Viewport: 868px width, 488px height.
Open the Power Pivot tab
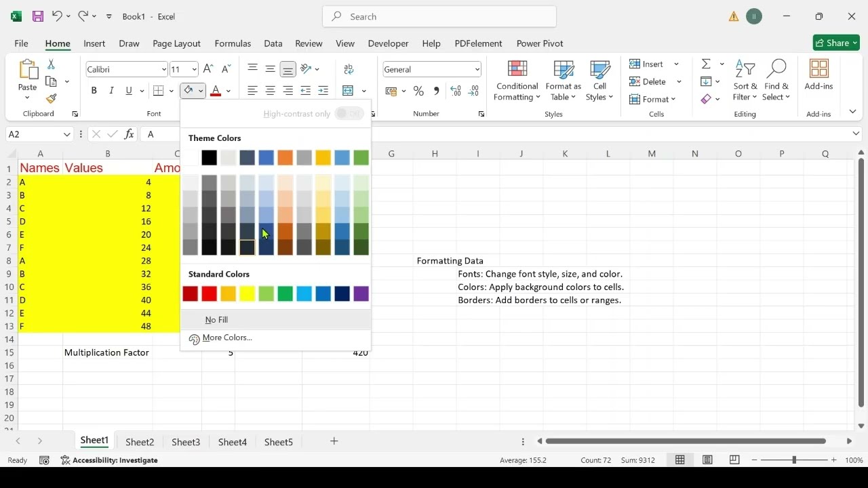click(x=540, y=43)
